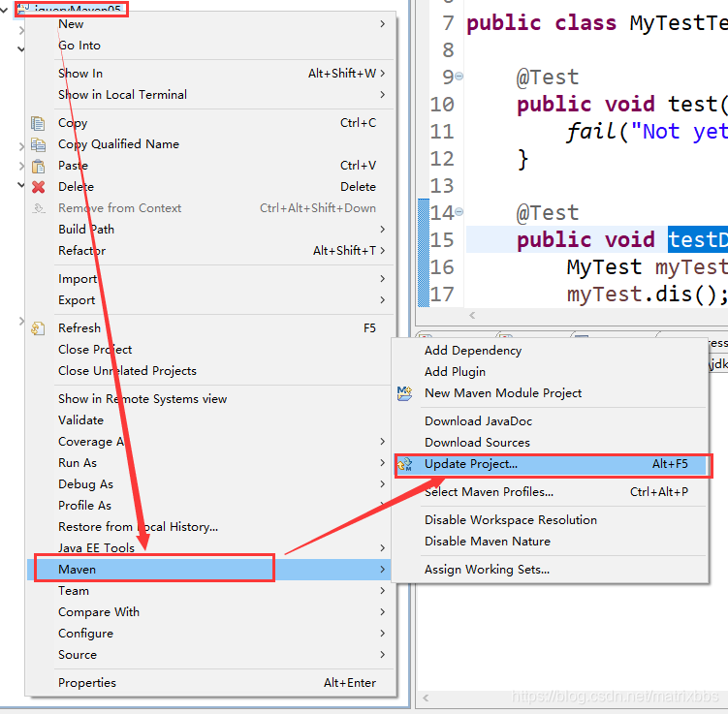Select Validate in context menu
Image resolution: width=728 pixels, height=714 pixels.
(210, 420)
